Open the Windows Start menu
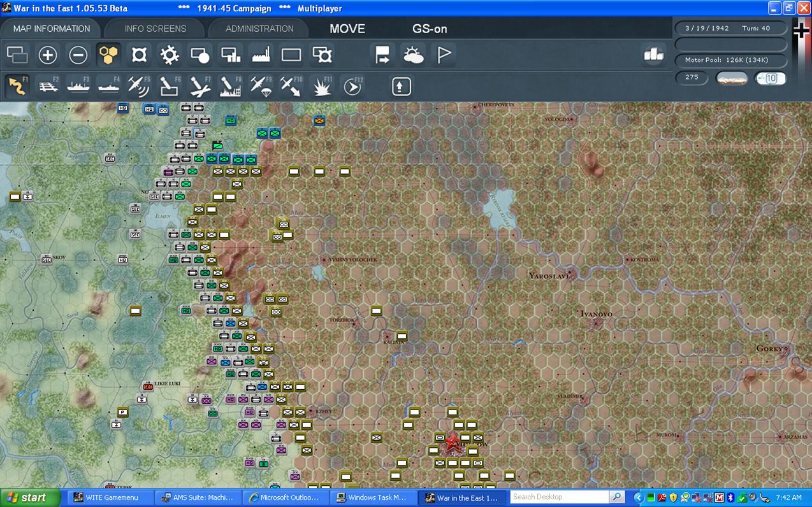Viewport: 812px width, 507px height. coord(30,497)
